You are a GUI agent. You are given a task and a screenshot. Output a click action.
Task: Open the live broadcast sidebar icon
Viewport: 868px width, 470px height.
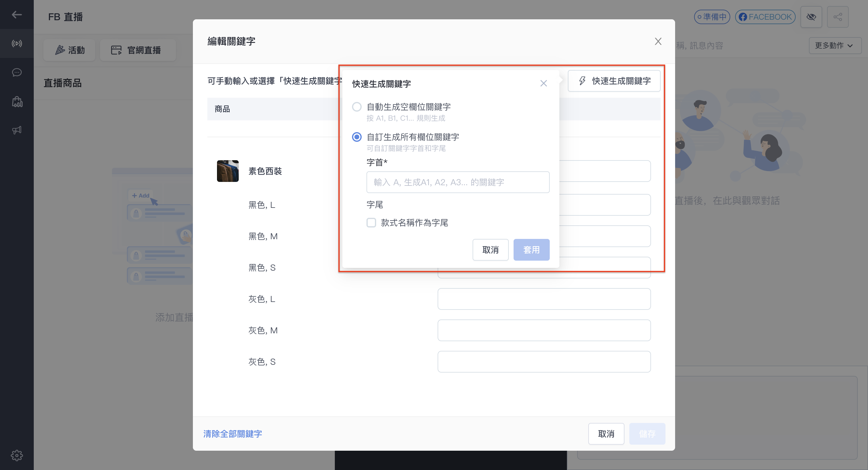[x=17, y=43]
